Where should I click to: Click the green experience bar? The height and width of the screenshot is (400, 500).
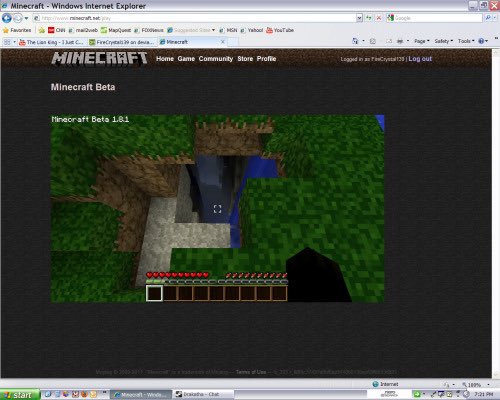(217, 282)
